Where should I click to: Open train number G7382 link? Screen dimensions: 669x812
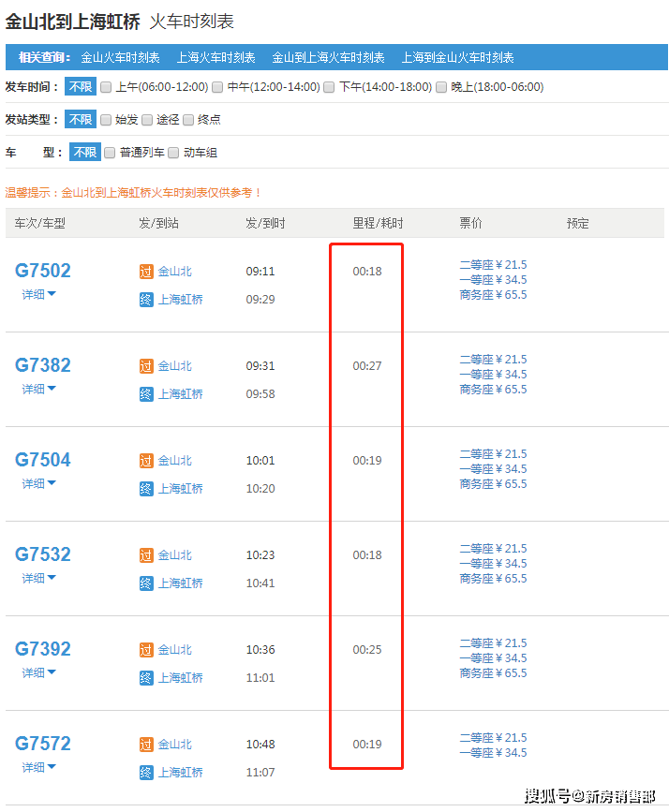pos(43,365)
